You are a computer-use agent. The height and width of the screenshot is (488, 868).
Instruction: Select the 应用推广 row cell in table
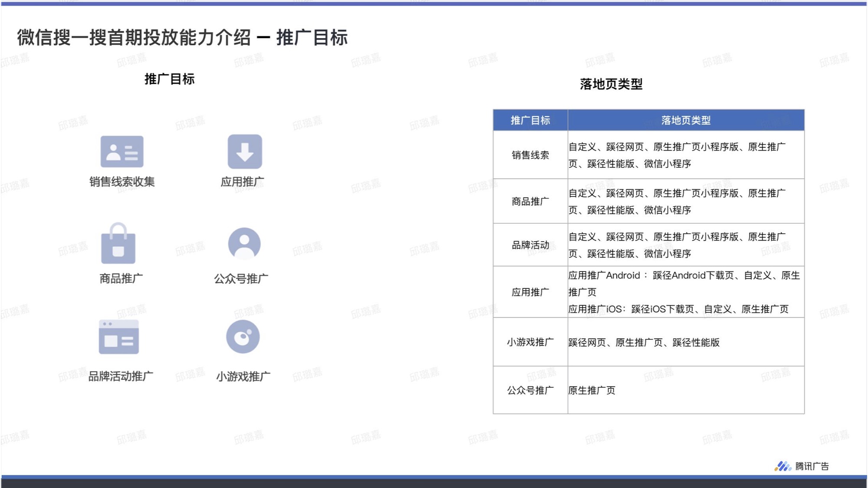(530, 292)
